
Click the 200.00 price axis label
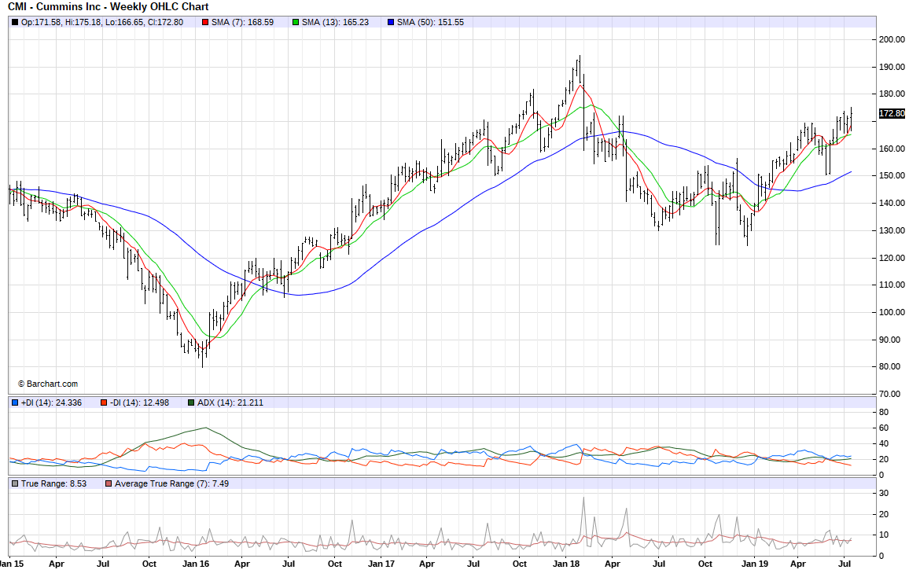tap(892, 39)
